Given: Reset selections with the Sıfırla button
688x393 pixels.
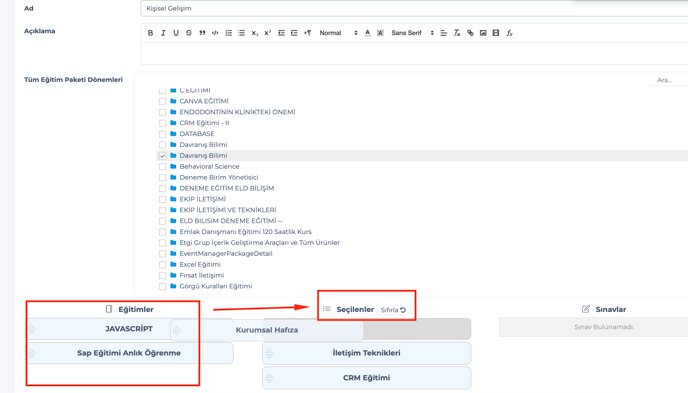Looking at the screenshot, I should tap(393, 310).
